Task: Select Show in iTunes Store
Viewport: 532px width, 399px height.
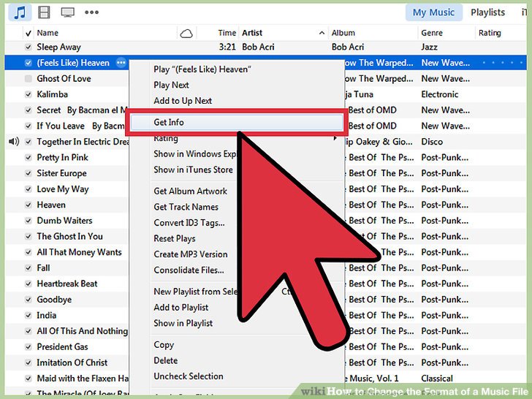Action: (x=193, y=170)
